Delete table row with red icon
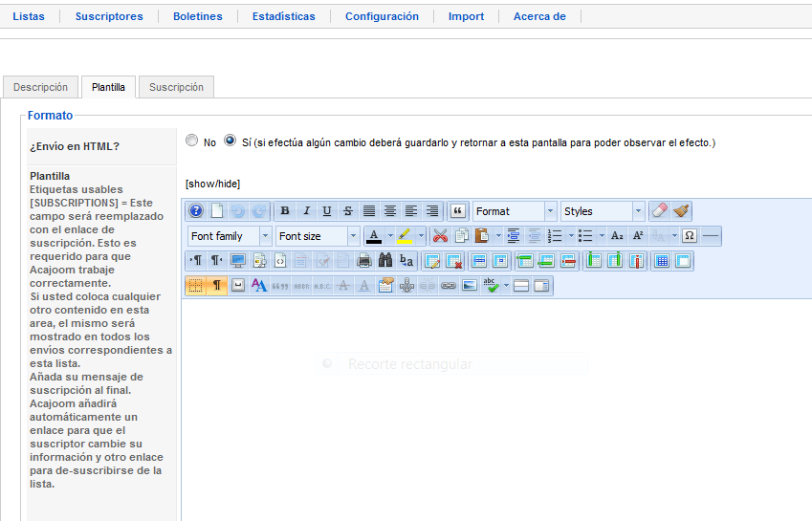Viewport: 812px width, 521px height. pos(568,261)
